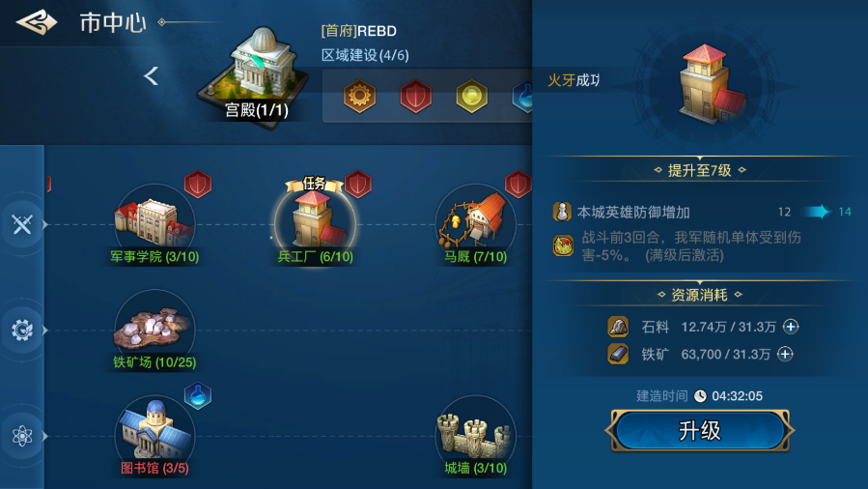Tap the back arrow beside 市中心
Viewport: 868px width, 489px height.
pos(37,22)
